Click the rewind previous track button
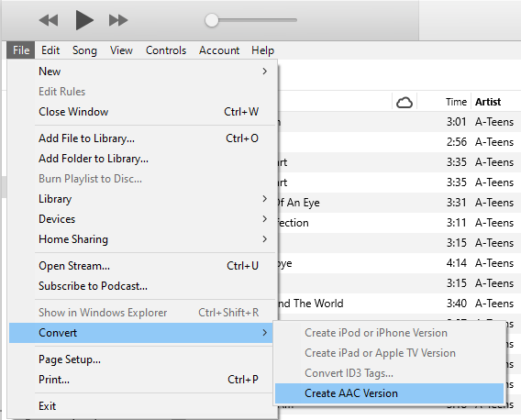The width and height of the screenshot is (521, 420). (x=49, y=20)
